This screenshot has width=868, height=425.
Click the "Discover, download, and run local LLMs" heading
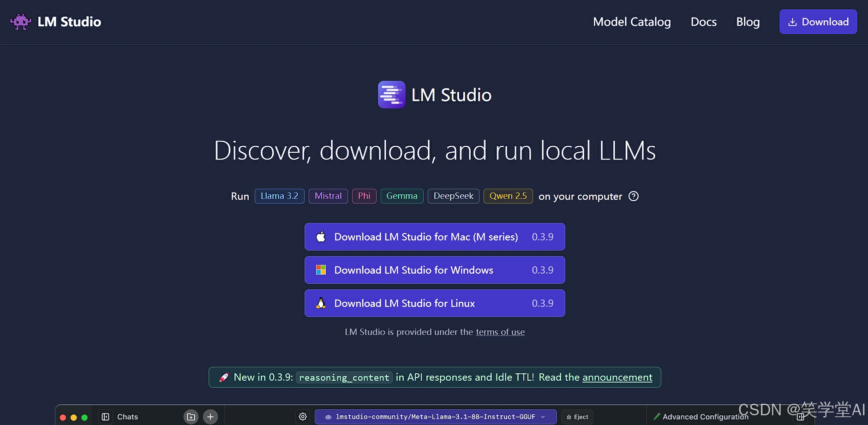coord(435,150)
